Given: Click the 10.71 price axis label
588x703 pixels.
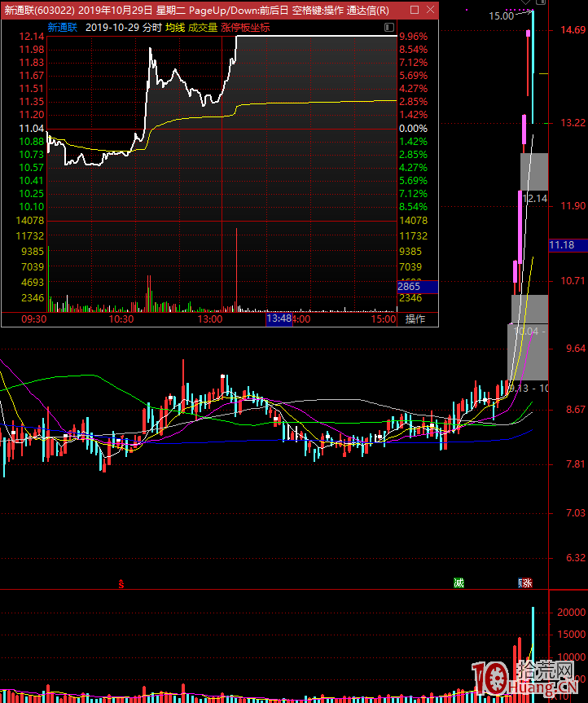Looking at the screenshot, I should (x=573, y=281).
